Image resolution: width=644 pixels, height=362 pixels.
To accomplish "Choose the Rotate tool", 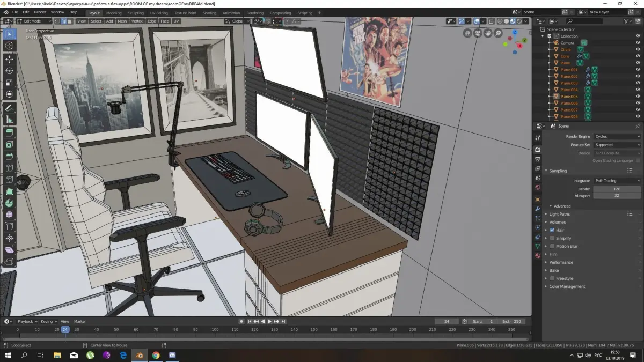I will coord(9,71).
